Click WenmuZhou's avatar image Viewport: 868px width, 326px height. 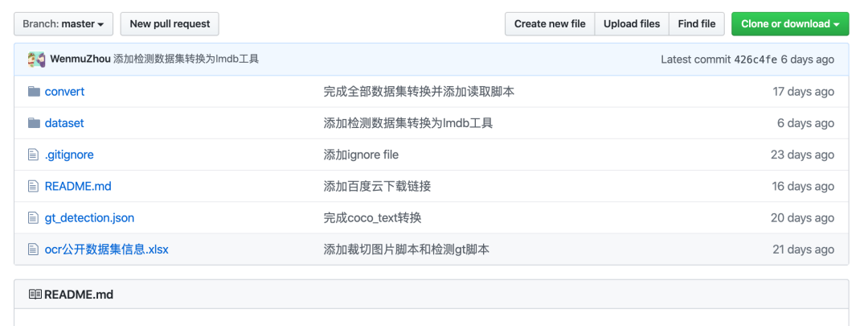click(36, 60)
